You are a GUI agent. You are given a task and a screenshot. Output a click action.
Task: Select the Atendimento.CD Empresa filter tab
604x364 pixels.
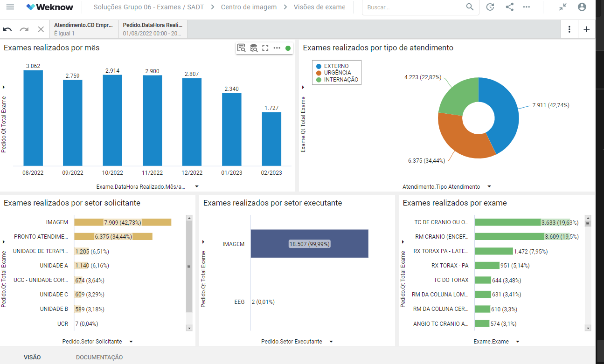coord(84,29)
